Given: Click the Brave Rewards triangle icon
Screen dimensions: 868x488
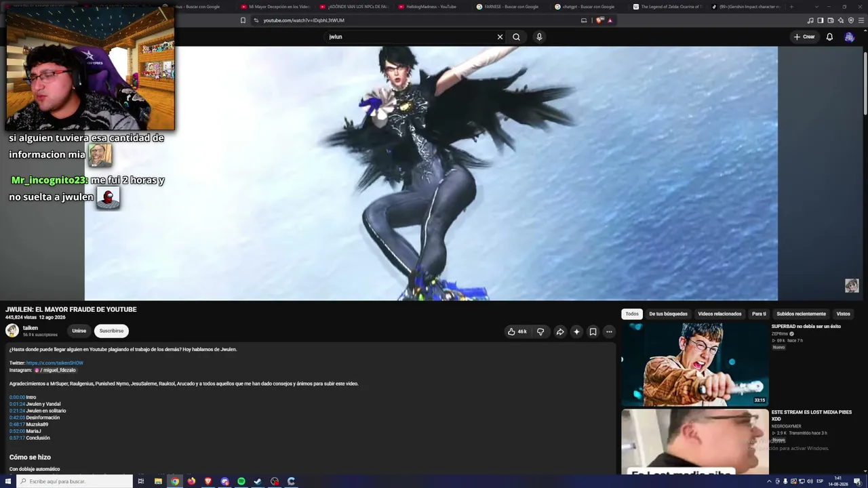Looking at the screenshot, I should [x=610, y=20].
